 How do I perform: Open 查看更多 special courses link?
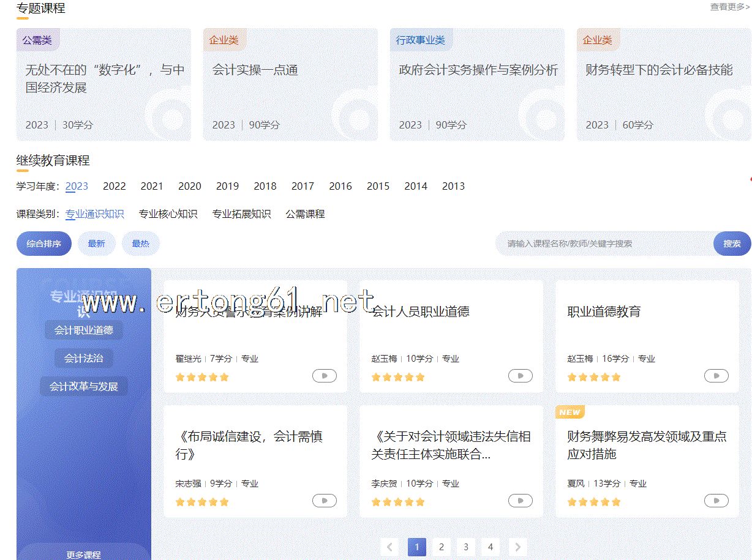pyautogui.click(x=729, y=7)
